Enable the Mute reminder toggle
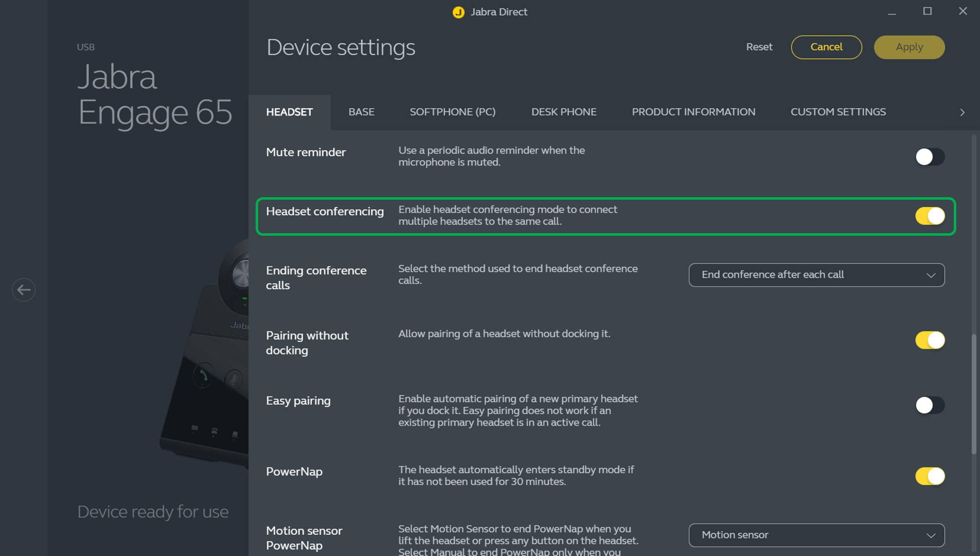 tap(930, 157)
